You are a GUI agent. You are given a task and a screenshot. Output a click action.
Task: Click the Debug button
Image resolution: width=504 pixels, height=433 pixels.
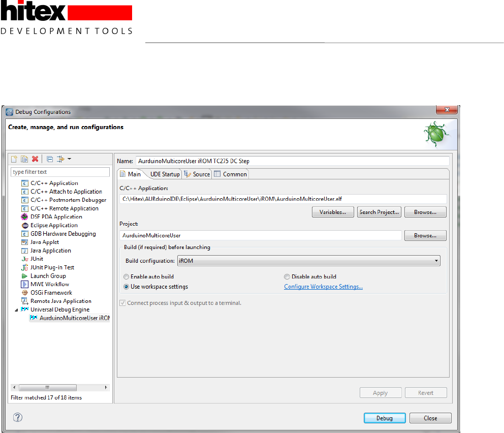(x=385, y=418)
